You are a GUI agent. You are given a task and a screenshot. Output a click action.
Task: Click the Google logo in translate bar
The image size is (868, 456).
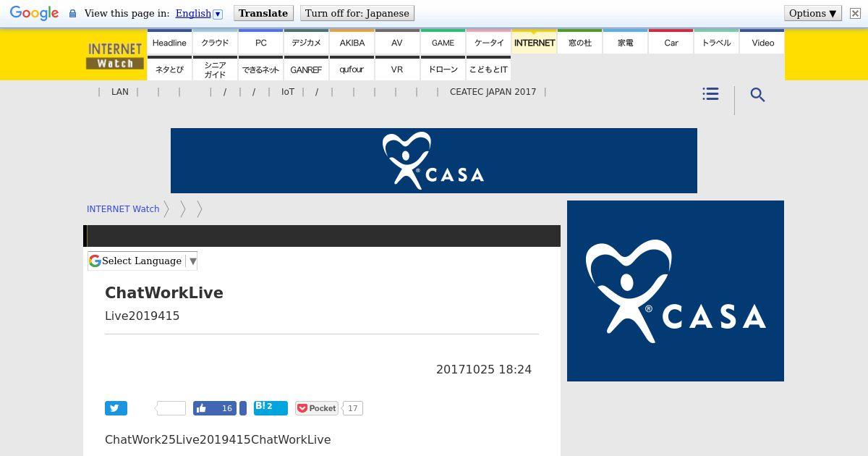pyautogui.click(x=34, y=13)
